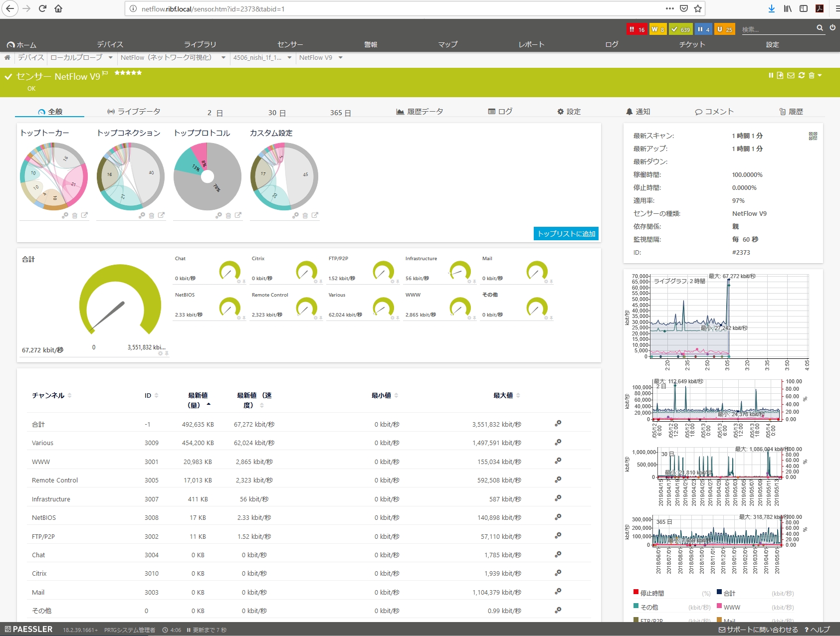This screenshot has height=636, width=840.
Task: Click the envelope icon in sensor header
Action: coord(791,76)
